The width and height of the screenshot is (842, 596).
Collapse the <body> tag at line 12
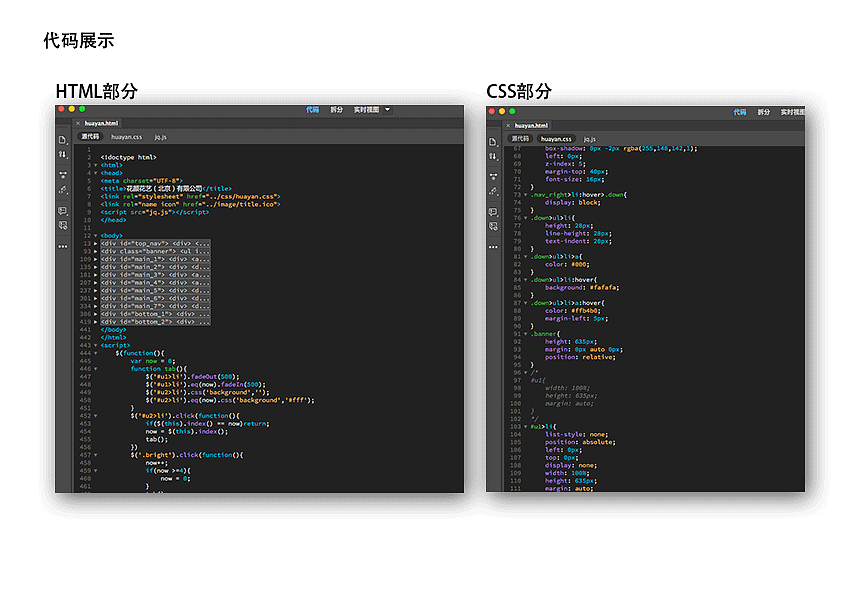(96, 236)
